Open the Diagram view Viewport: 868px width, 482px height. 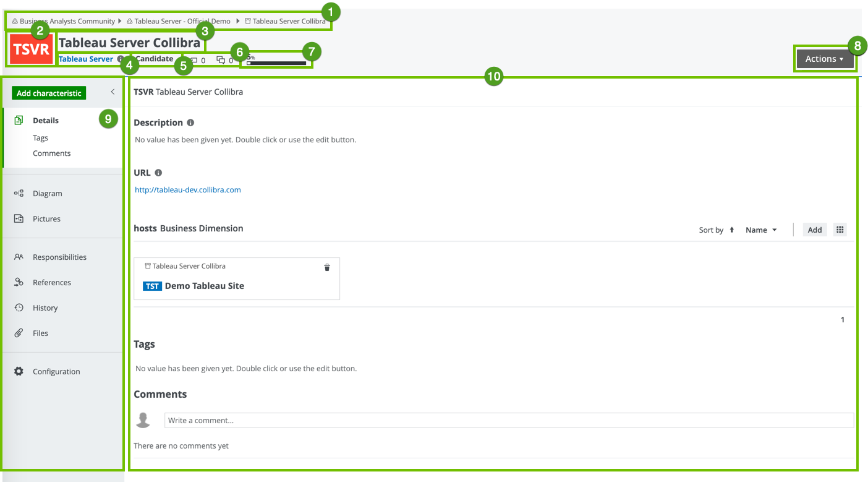pyautogui.click(x=47, y=194)
